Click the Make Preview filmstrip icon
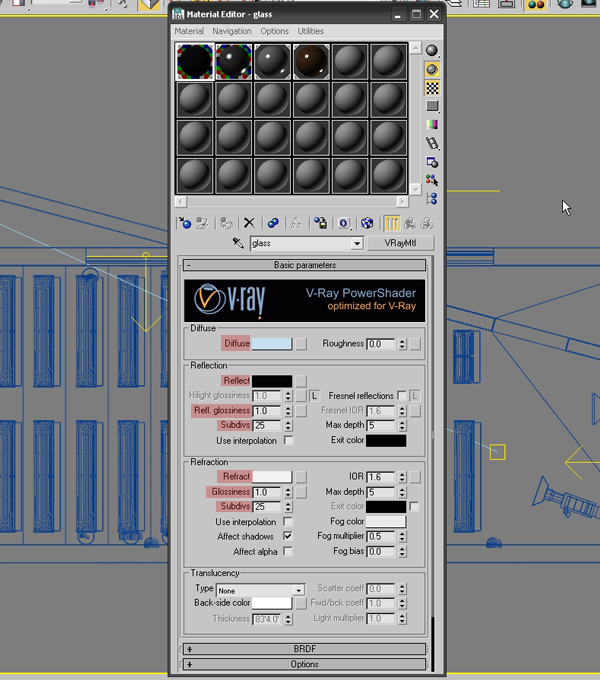The width and height of the screenshot is (600, 680). point(432,144)
